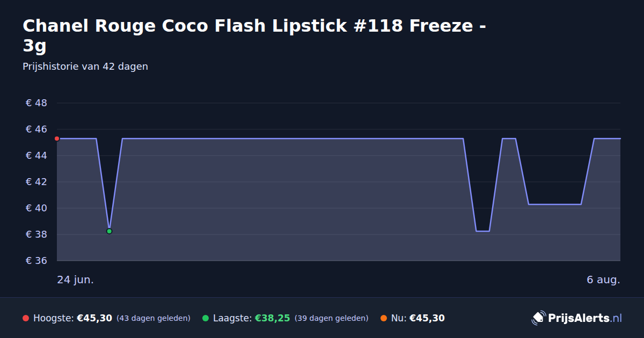Click the Prijshistorie van 42 dagen subtitle

(85, 67)
